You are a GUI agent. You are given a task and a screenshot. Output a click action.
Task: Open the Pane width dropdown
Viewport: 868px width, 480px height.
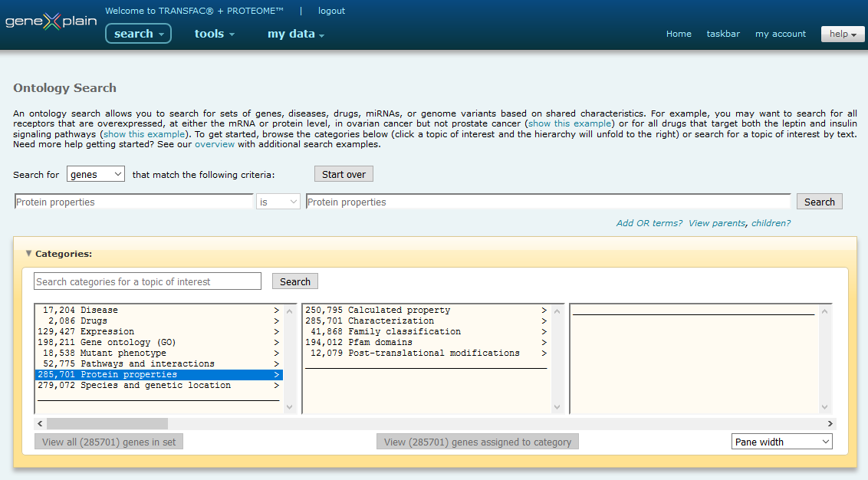click(781, 442)
